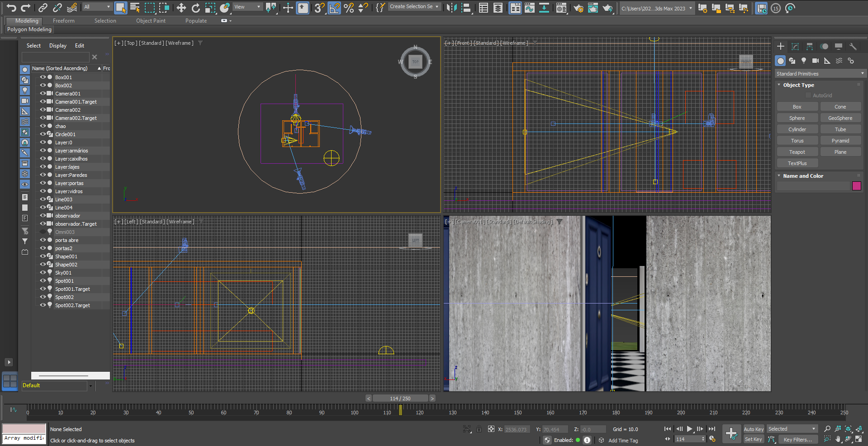Enable the AutoGrid checkbox
This screenshot has height=446, width=868.
[x=808, y=95]
